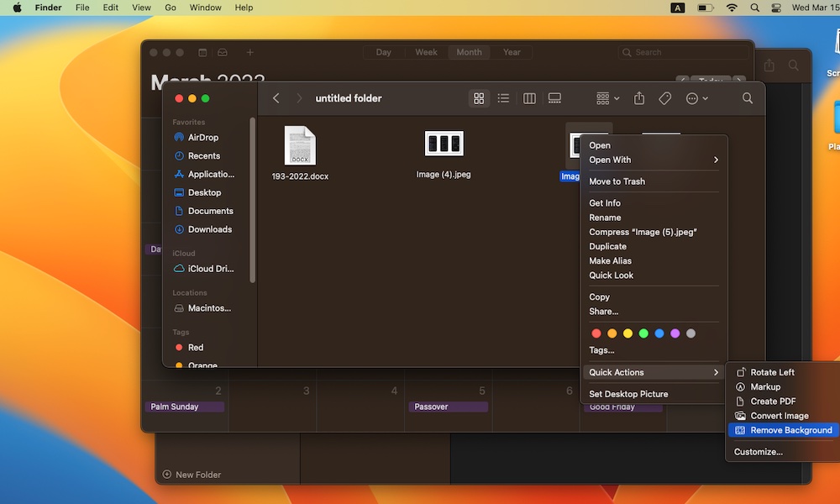
Task: Click the Calendar search field
Action: pyautogui.click(x=683, y=52)
